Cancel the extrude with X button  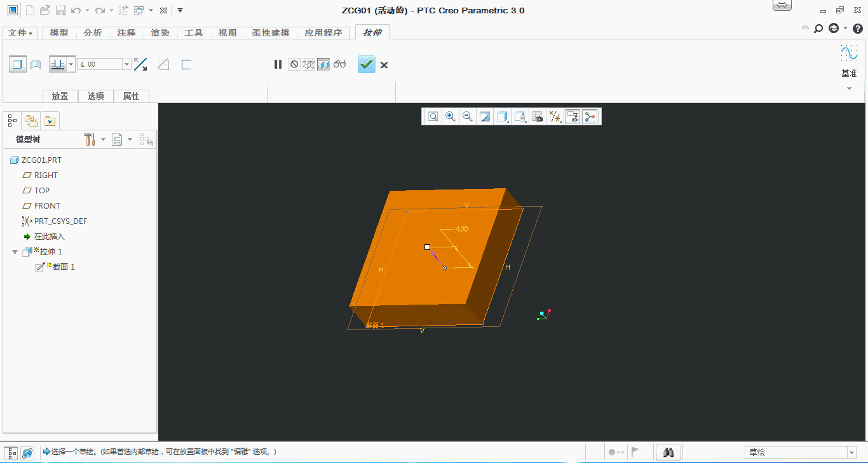(x=384, y=65)
